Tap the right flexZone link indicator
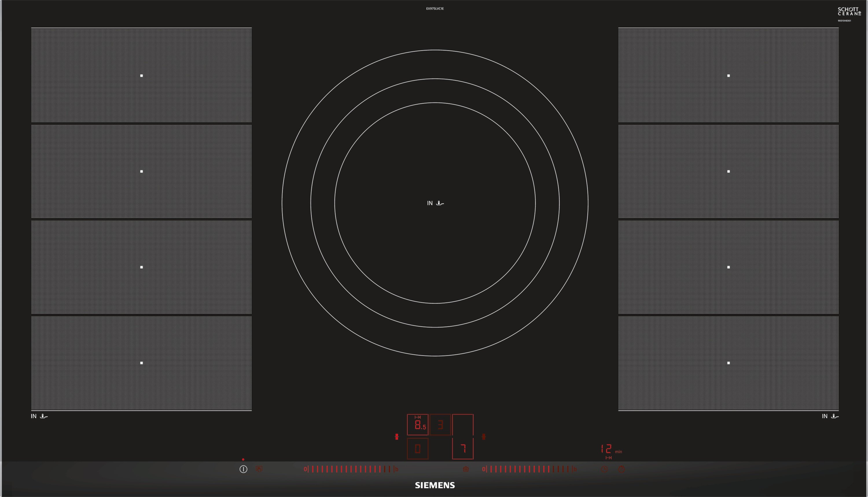Screen dimensions: 868x497 pyautogui.click(x=483, y=437)
